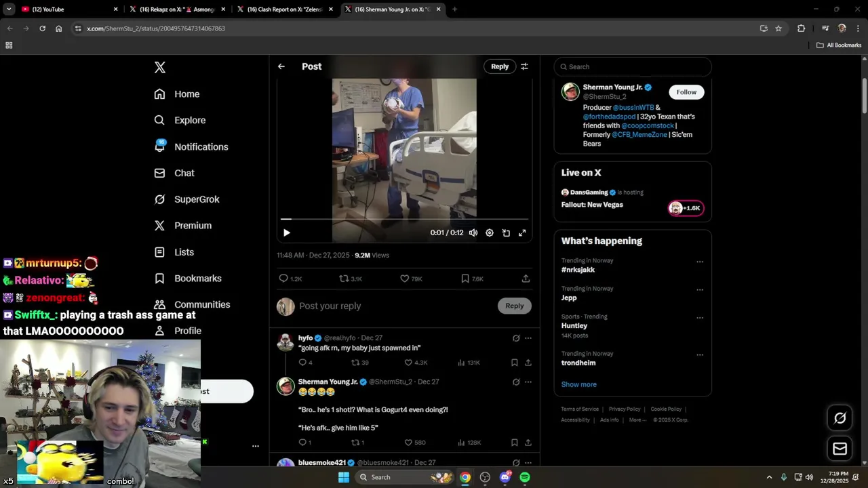Click the Grok icon on hyfo's reply
The height and width of the screenshot is (488, 868).
[516, 338]
